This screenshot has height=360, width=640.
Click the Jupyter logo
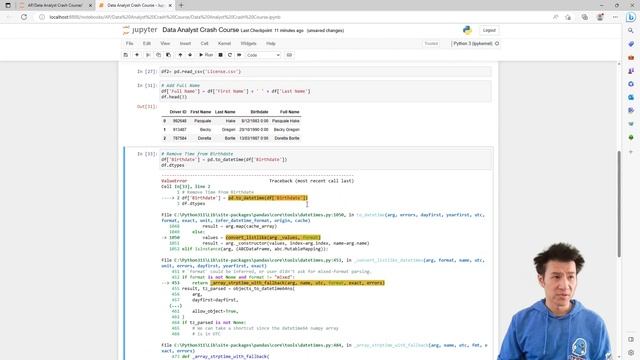[140, 30]
